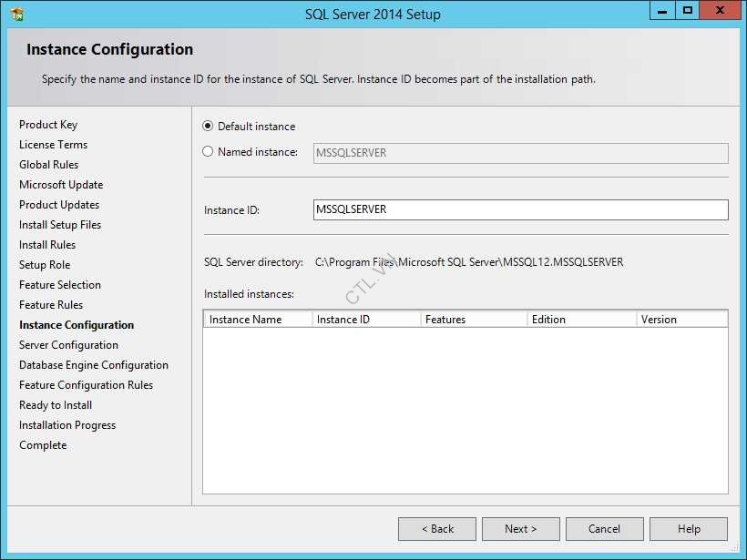
Task: Open the License Terms step
Action: coord(53,144)
